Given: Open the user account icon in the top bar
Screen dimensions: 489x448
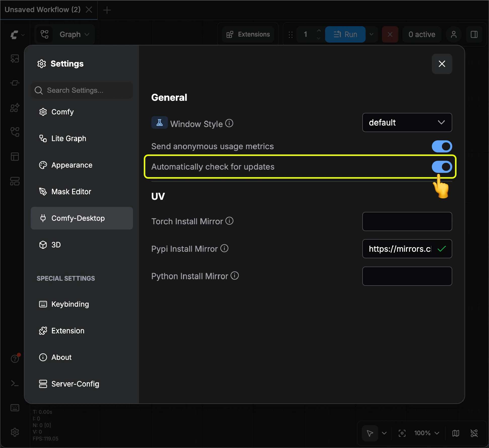Looking at the screenshot, I should pos(454,34).
